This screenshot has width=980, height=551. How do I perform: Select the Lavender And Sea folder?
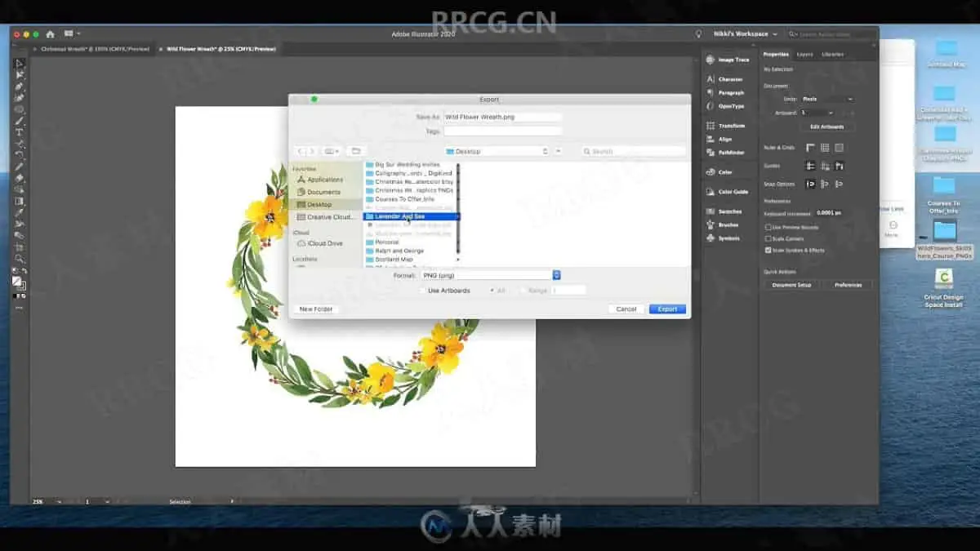[x=411, y=216]
